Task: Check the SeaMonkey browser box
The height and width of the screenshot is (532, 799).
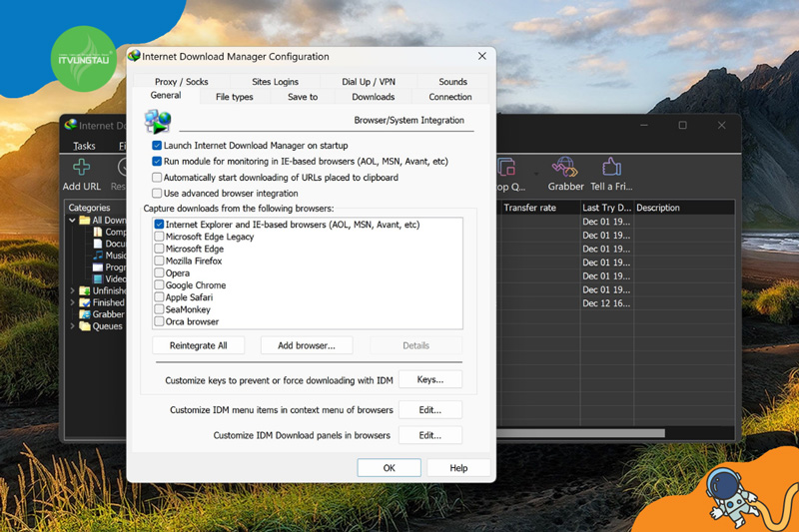Action: pos(159,309)
